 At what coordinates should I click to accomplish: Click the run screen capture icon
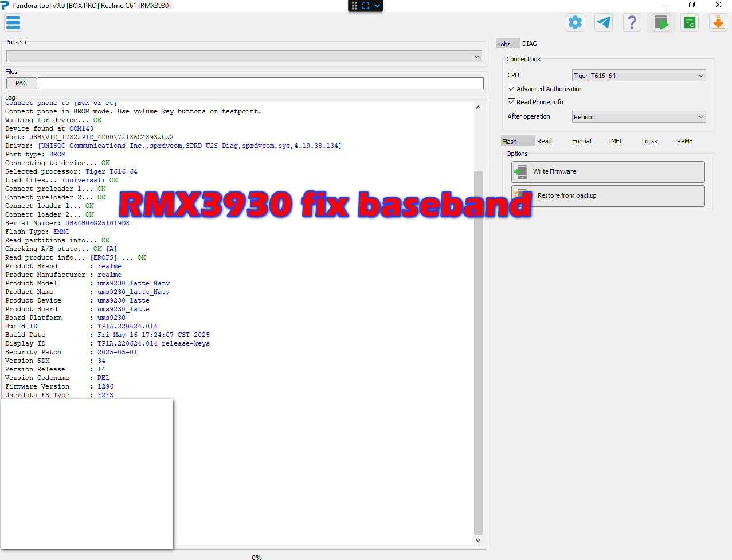(661, 23)
